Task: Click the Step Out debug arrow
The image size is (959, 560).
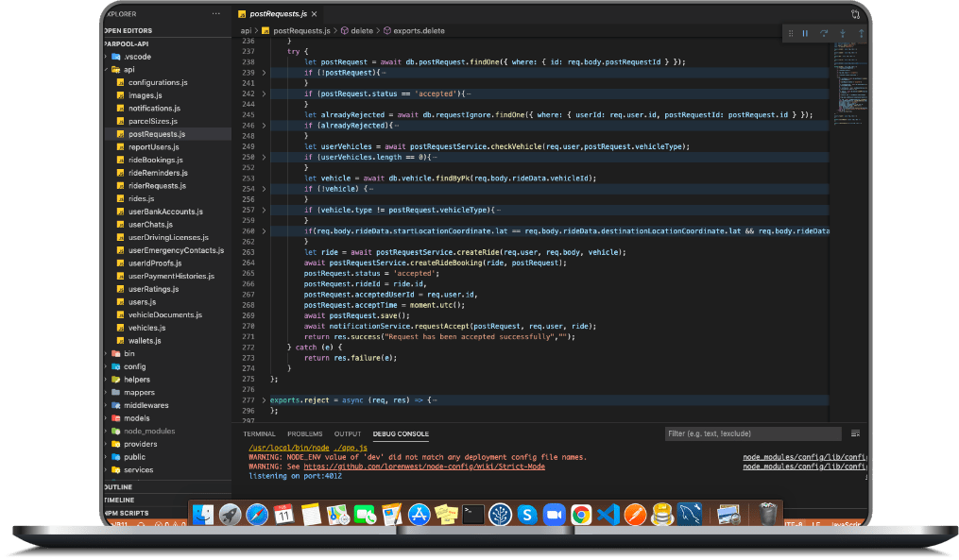Action: pos(861,33)
